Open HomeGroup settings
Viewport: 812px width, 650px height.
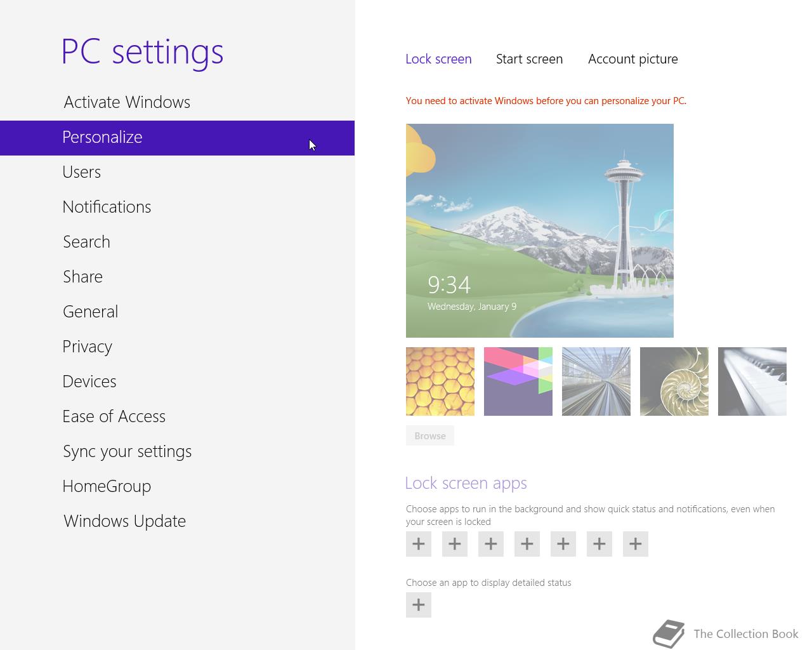click(177, 486)
